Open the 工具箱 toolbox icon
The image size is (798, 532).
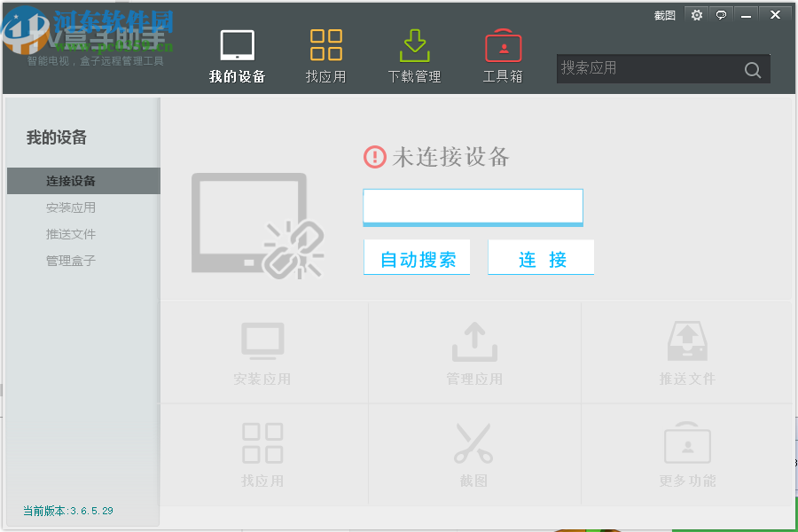503,44
